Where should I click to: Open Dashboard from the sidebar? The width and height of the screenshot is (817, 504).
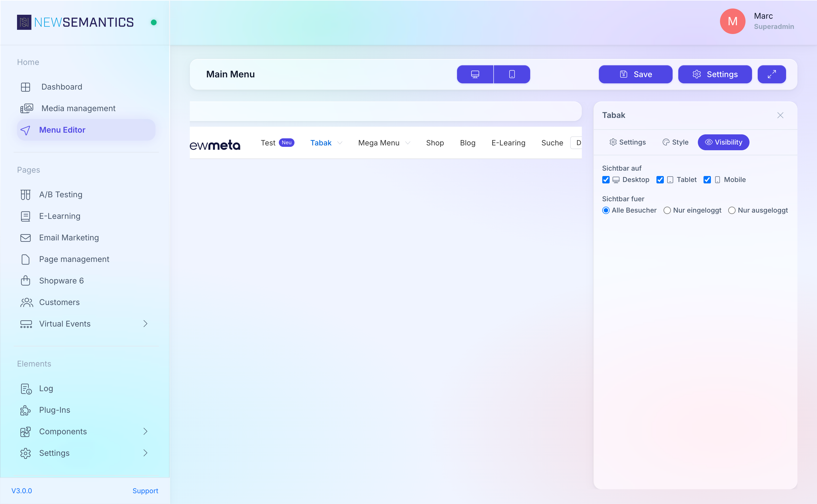(86, 87)
